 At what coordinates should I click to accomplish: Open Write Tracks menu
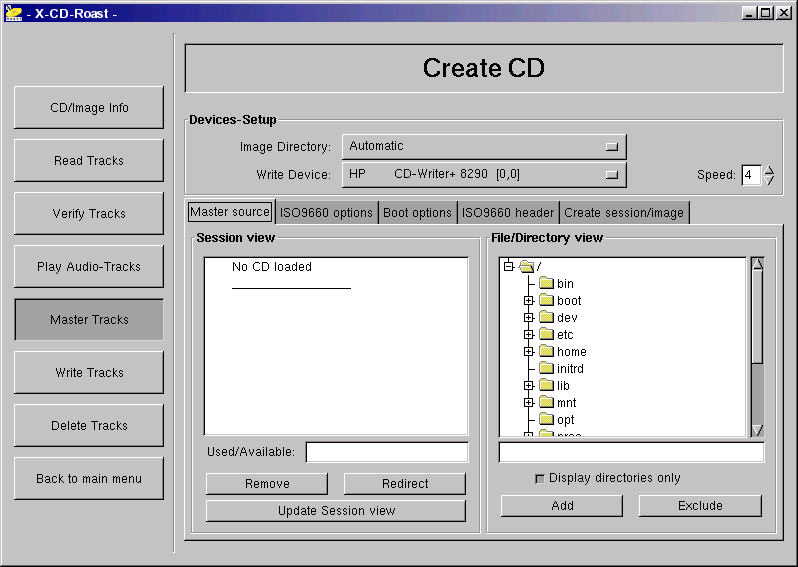(89, 372)
